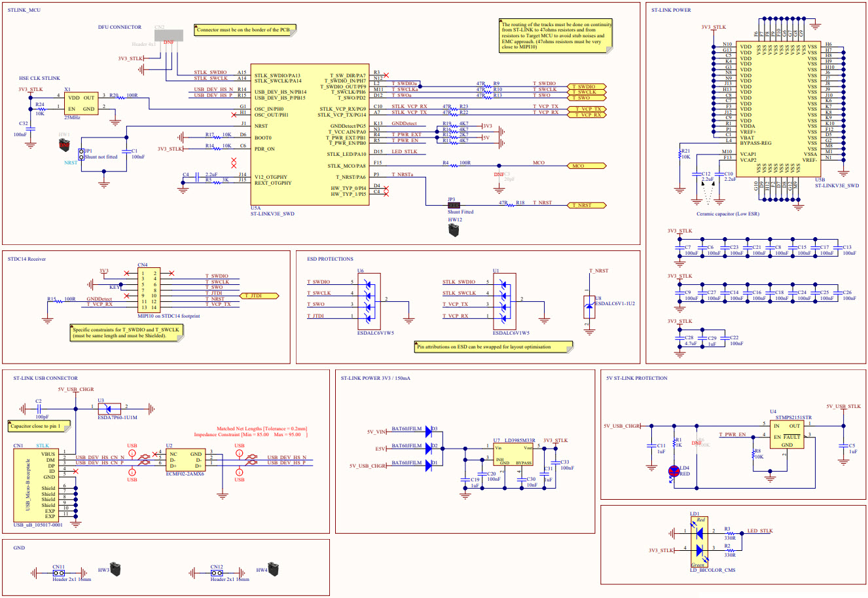Select the JP3 Shunt Fitted jumper

(x=453, y=205)
